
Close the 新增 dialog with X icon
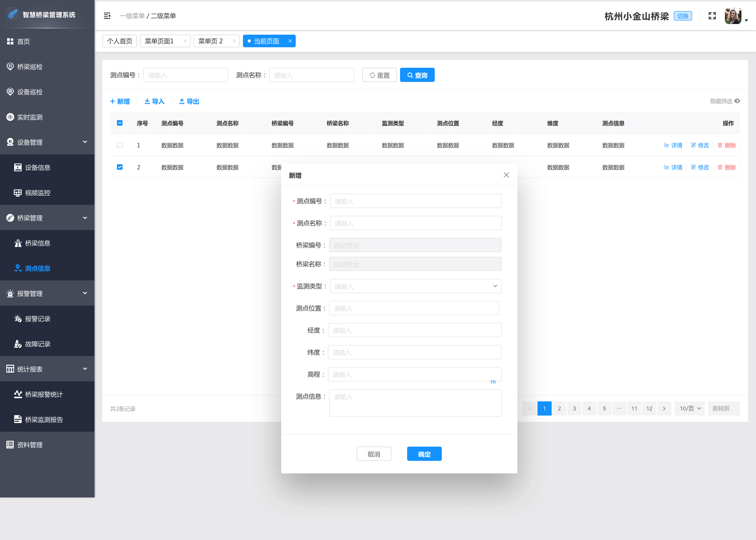pos(506,175)
